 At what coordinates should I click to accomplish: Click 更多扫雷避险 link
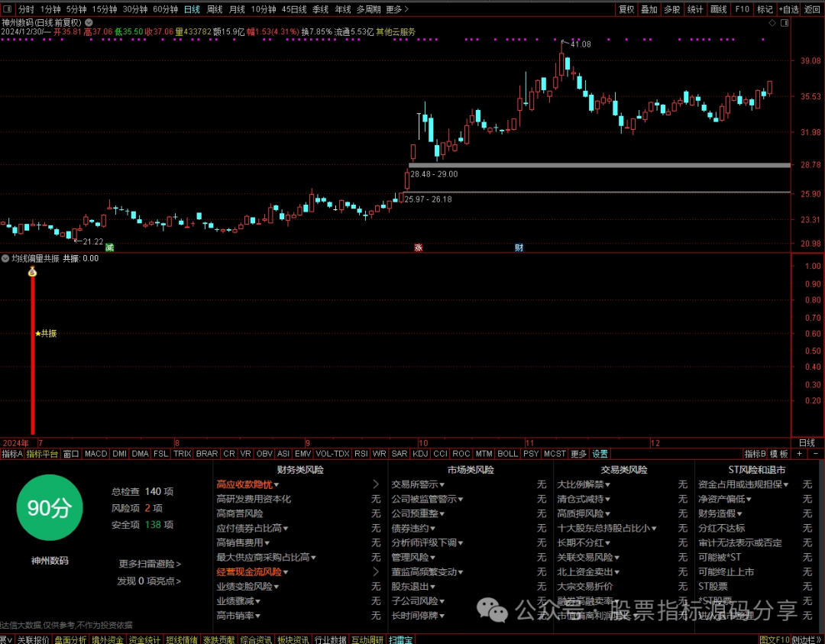(150, 564)
